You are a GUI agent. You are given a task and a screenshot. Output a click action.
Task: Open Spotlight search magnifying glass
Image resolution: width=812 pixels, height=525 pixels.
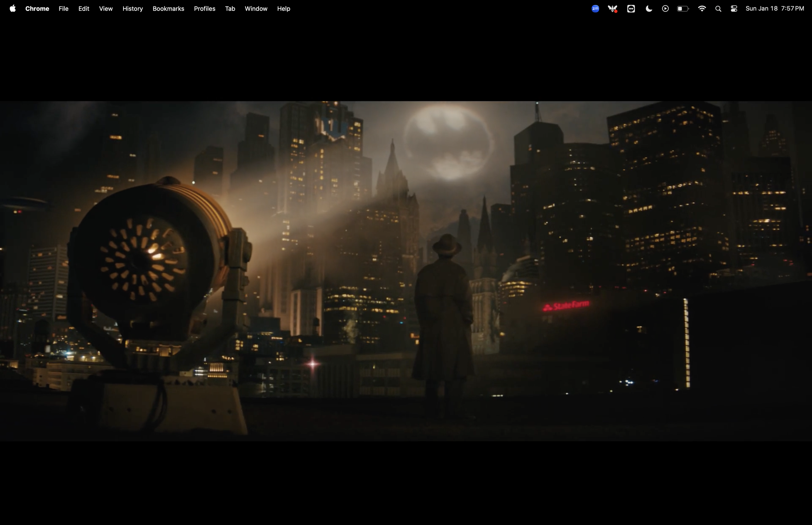click(718, 9)
